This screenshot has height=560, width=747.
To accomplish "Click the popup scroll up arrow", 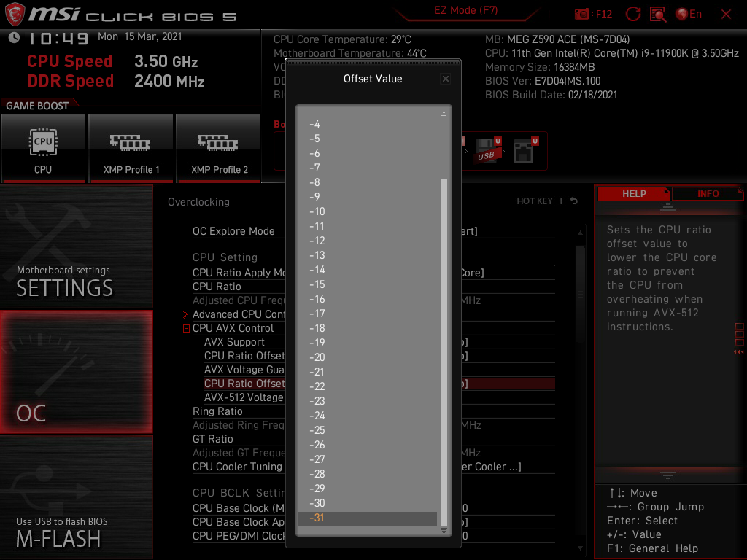I will tap(444, 114).
